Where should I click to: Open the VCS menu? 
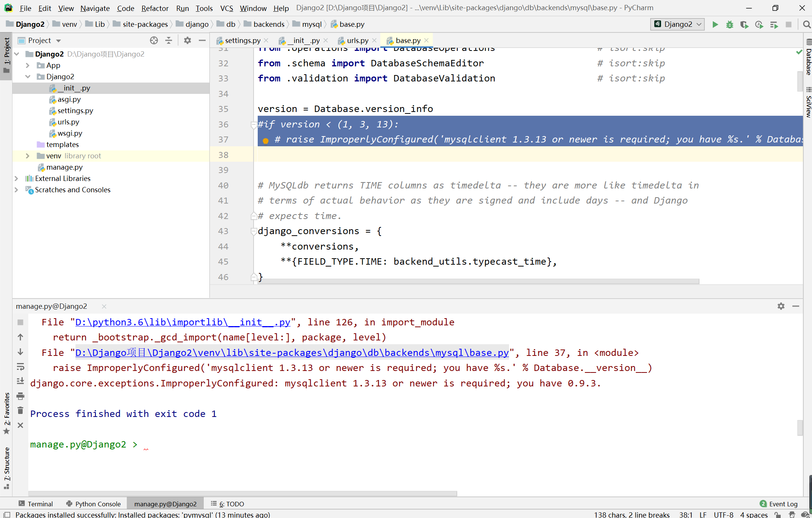coord(227,8)
